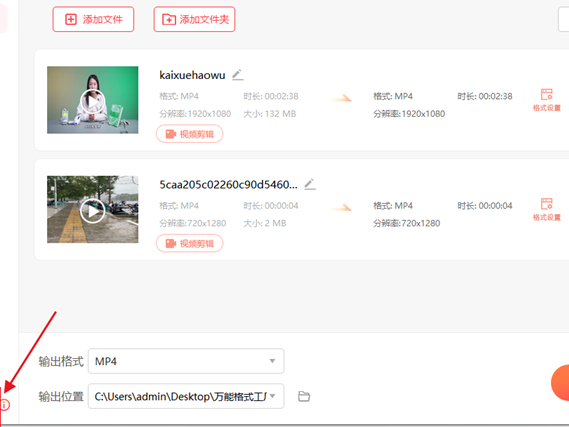This screenshot has width=569, height=427.
Task: Open 视频剪辑 editor for the 720x1280 video
Action: coord(189,243)
